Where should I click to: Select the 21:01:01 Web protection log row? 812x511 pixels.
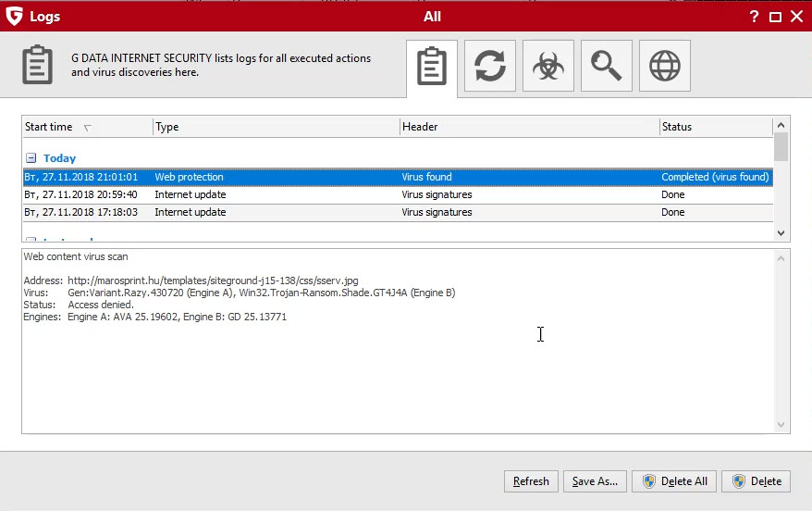(398, 177)
